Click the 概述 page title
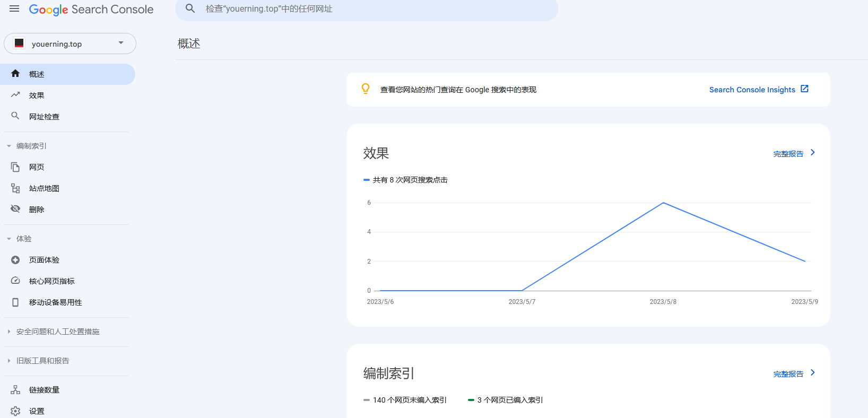This screenshot has height=418, width=868. (189, 43)
